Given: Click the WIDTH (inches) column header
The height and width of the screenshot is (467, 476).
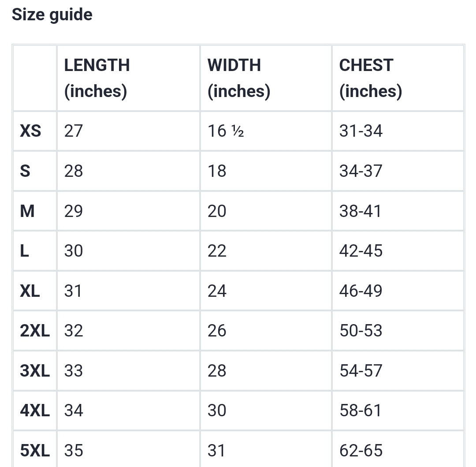Looking at the screenshot, I should (238, 78).
